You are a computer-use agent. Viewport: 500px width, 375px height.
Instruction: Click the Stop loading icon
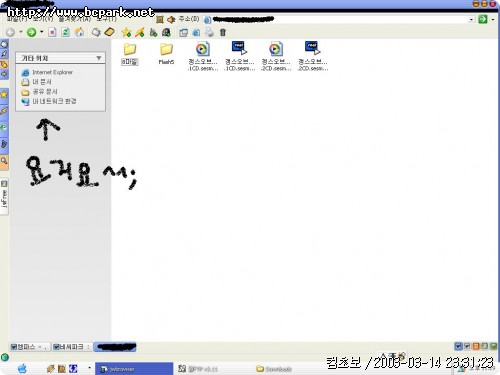click(x=52, y=32)
